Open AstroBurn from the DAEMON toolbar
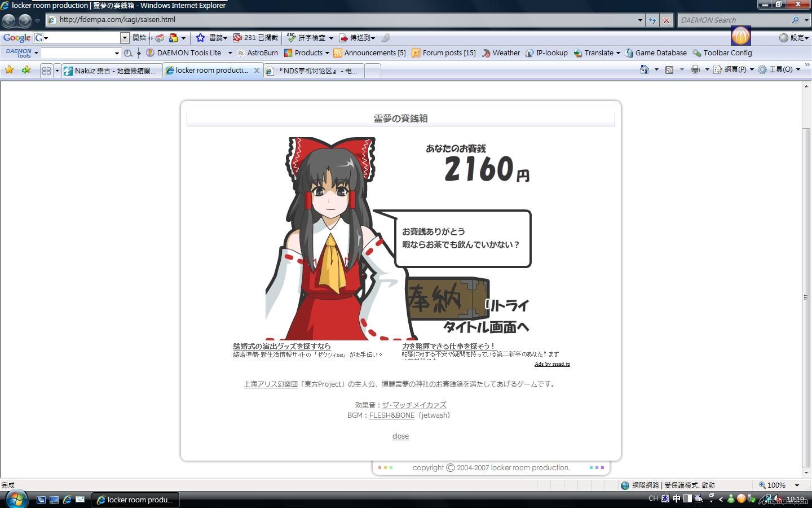This screenshot has width=812, height=508. (x=257, y=53)
